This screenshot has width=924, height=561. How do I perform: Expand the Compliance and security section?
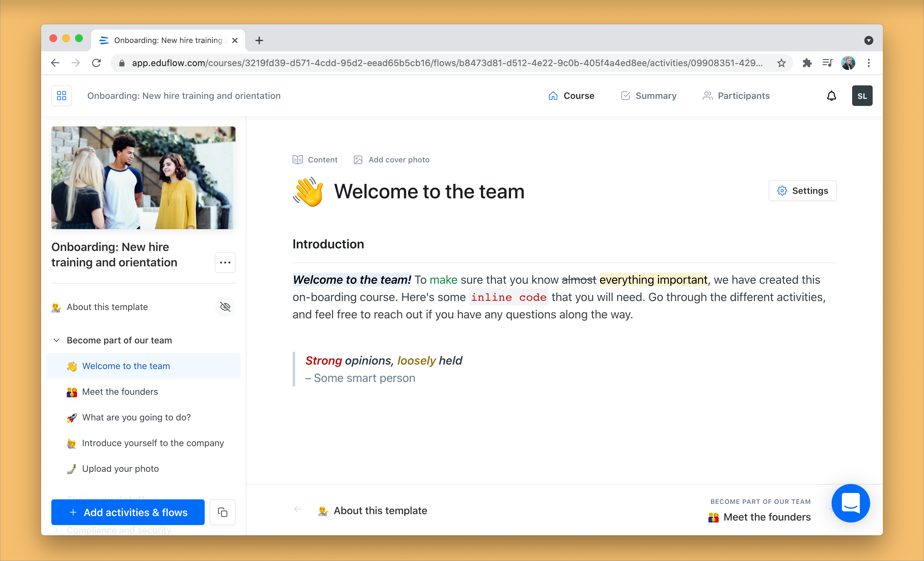[x=56, y=530]
